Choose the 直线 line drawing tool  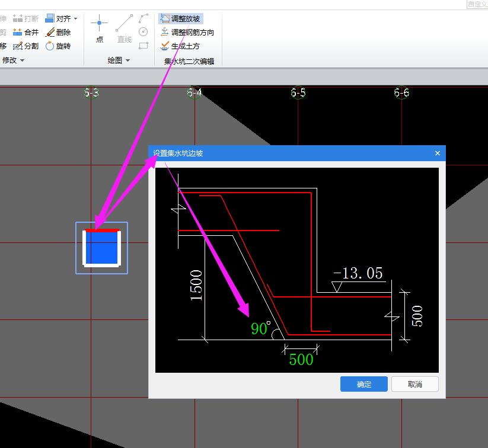(x=124, y=28)
